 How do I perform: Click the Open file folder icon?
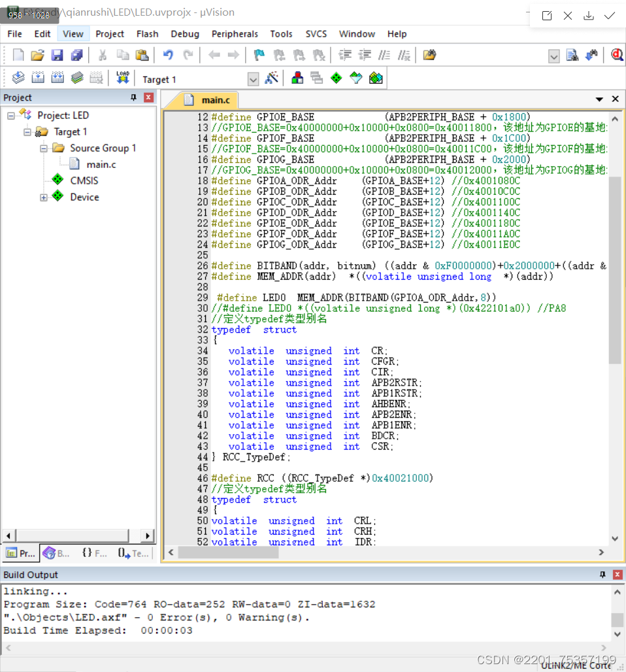click(x=38, y=56)
